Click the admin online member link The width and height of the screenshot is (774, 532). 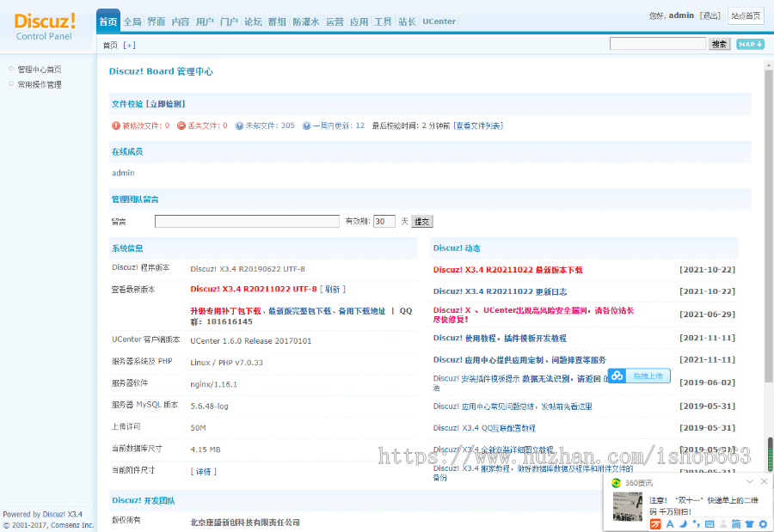(123, 174)
